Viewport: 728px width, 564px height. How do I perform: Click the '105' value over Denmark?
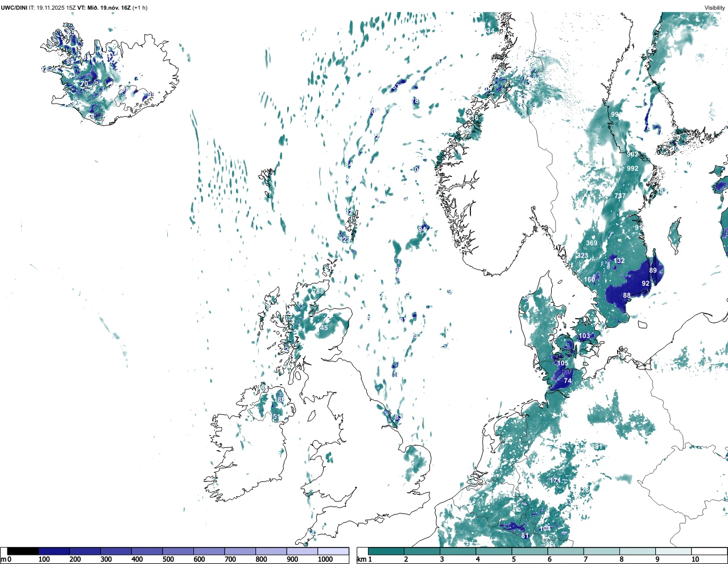pyautogui.click(x=562, y=363)
